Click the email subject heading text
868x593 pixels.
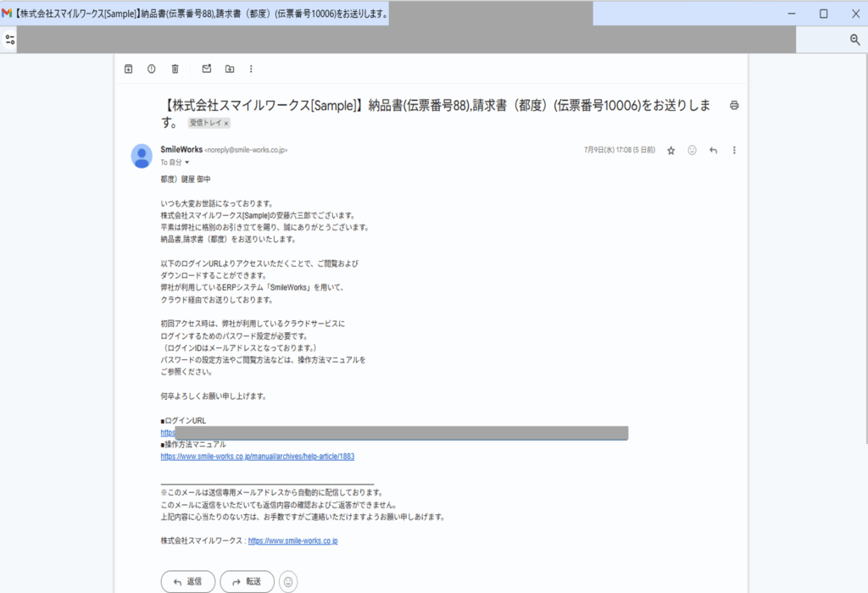click(x=437, y=114)
